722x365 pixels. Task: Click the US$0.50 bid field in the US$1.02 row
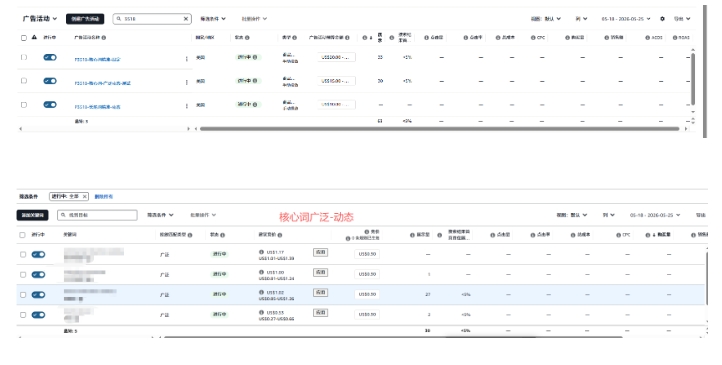point(367,294)
